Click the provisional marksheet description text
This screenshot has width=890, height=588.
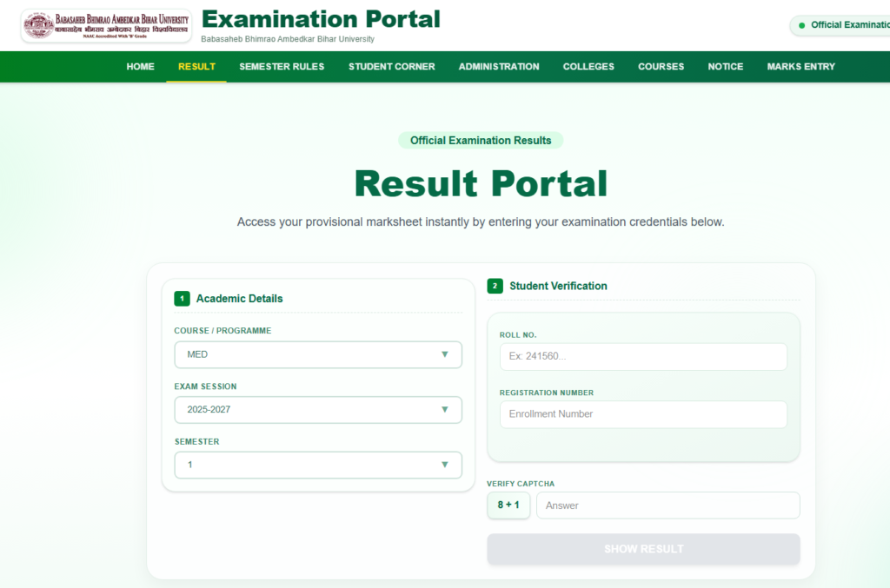[481, 221]
